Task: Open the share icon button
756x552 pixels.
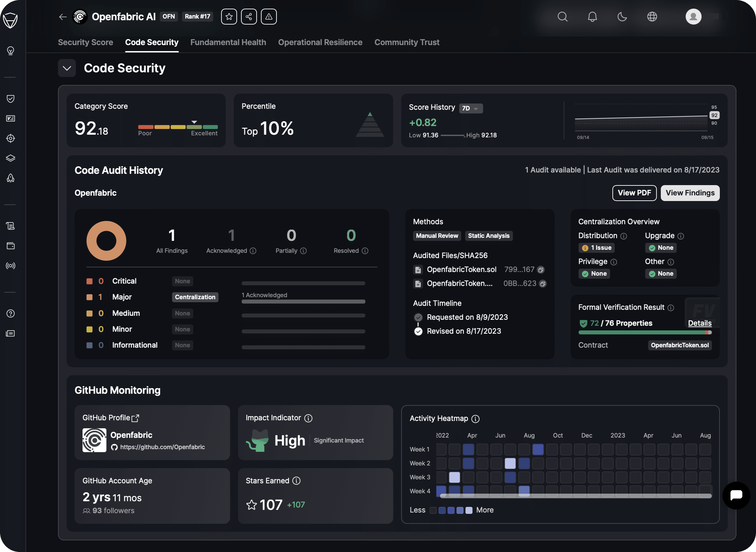Action: tap(249, 17)
